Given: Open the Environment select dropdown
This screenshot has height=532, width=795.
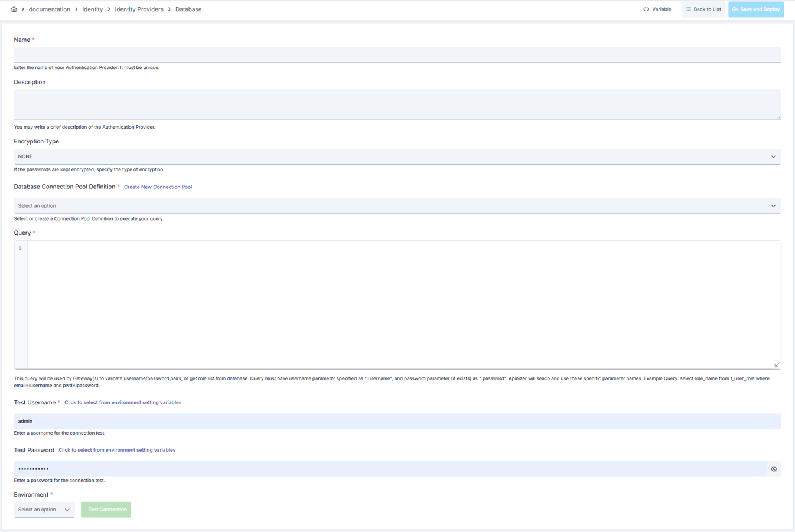Looking at the screenshot, I should pos(44,510).
